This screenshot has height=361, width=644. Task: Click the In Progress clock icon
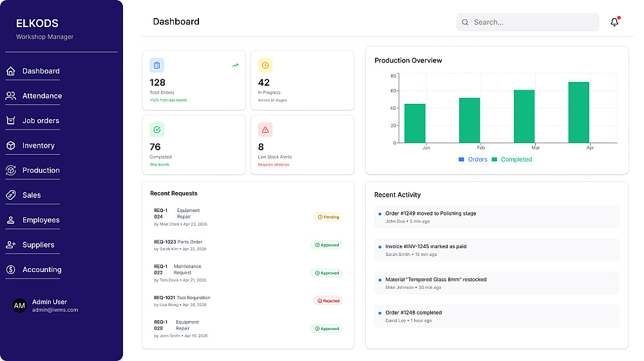click(x=265, y=65)
